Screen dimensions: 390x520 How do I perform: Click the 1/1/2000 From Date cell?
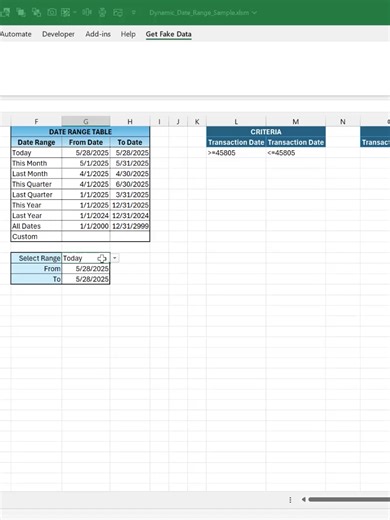pos(86,226)
